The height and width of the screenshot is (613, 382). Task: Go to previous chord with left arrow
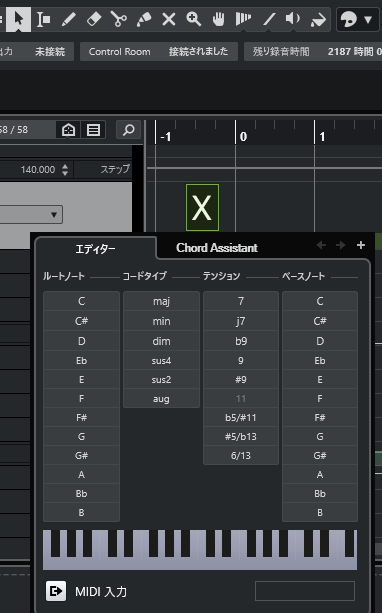[x=321, y=245]
